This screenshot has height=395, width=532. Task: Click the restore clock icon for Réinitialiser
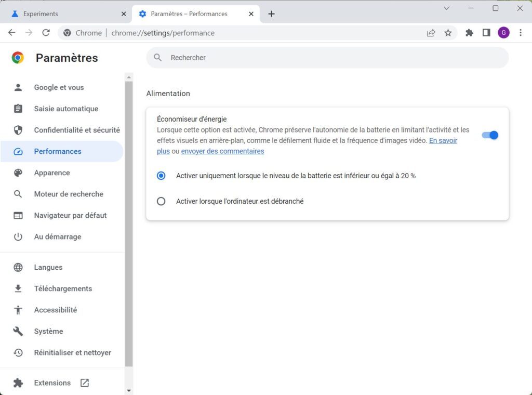[x=18, y=353]
